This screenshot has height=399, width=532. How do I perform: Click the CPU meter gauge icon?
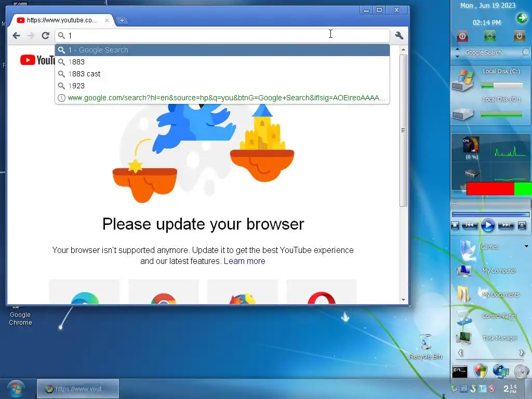pos(471,145)
